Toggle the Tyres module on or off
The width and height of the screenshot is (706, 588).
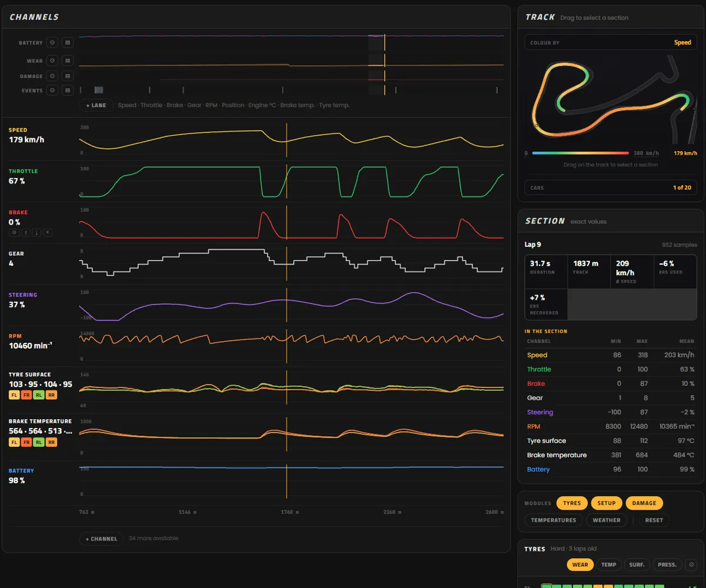tap(572, 503)
